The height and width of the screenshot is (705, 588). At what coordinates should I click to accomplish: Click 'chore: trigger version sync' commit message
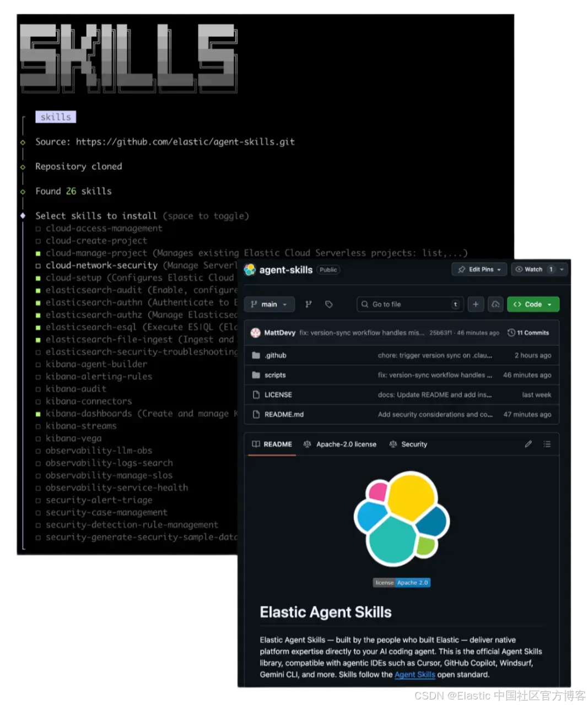click(435, 355)
